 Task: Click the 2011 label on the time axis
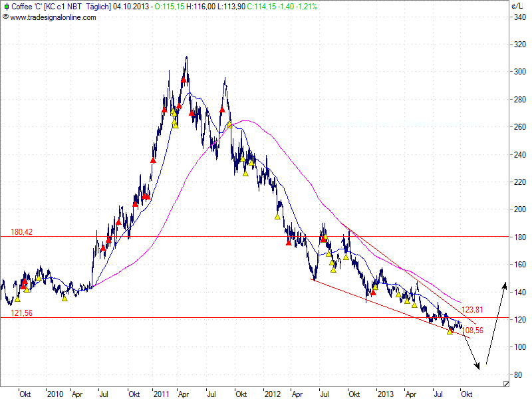[x=160, y=393]
